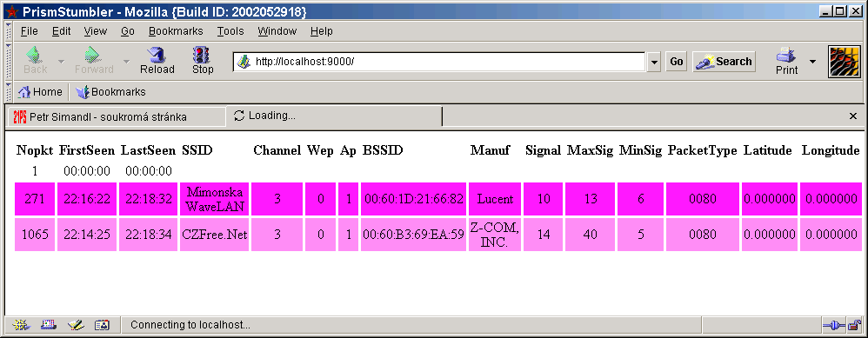Collapse the menu bar grippy
The image size is (868, 338).
pyautogui.click(x=9, y=31)
